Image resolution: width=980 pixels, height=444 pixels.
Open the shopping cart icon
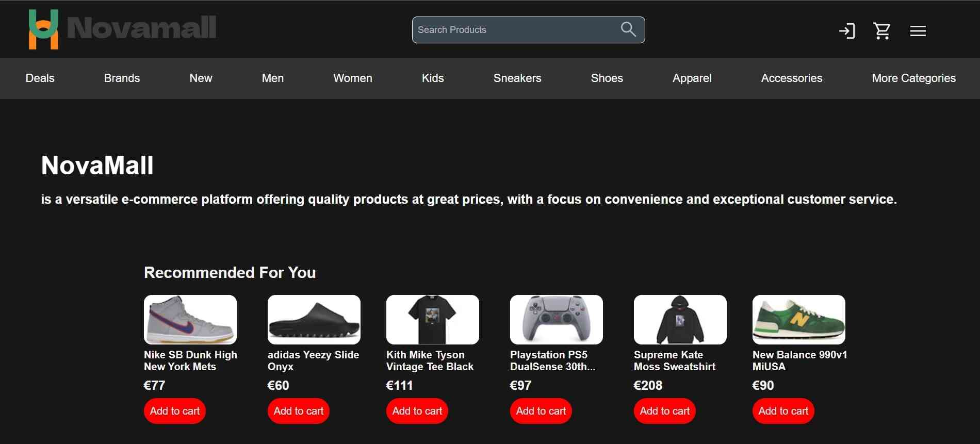point(882,31)
